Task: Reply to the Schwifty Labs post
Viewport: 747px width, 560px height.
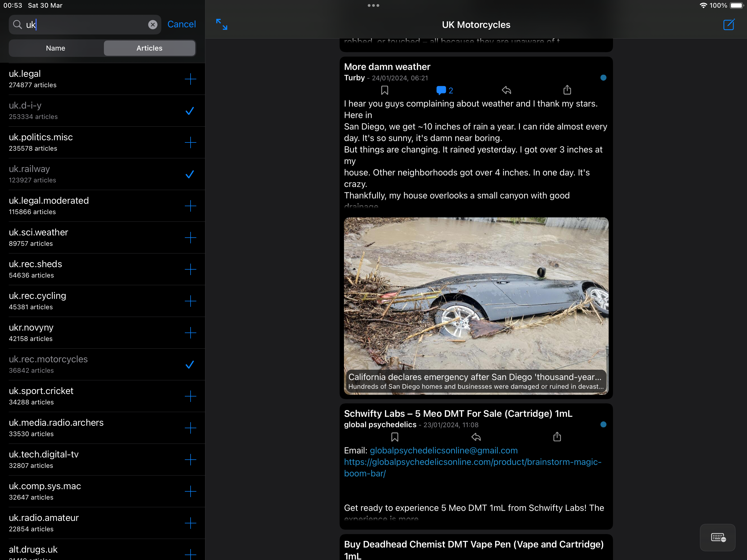Action: [476, 437]
